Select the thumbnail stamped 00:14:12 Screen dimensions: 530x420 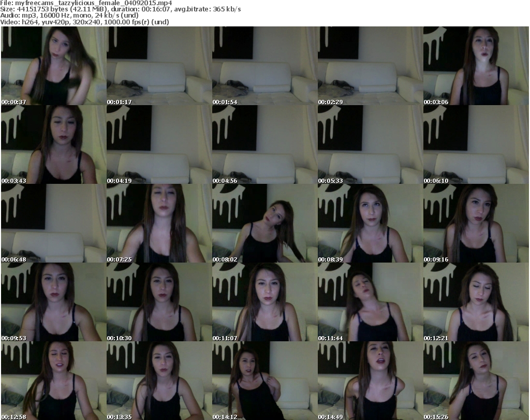click(264, 381)
